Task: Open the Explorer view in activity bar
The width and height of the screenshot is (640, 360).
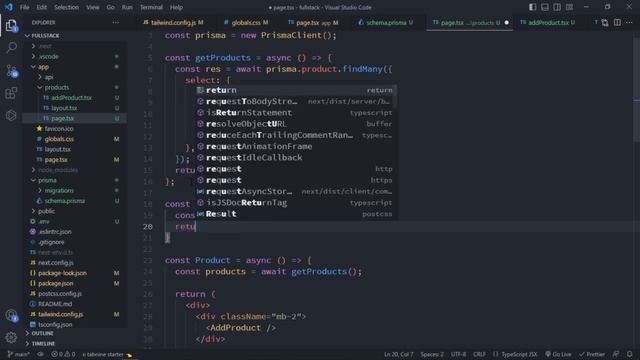Action: point(11,26)
